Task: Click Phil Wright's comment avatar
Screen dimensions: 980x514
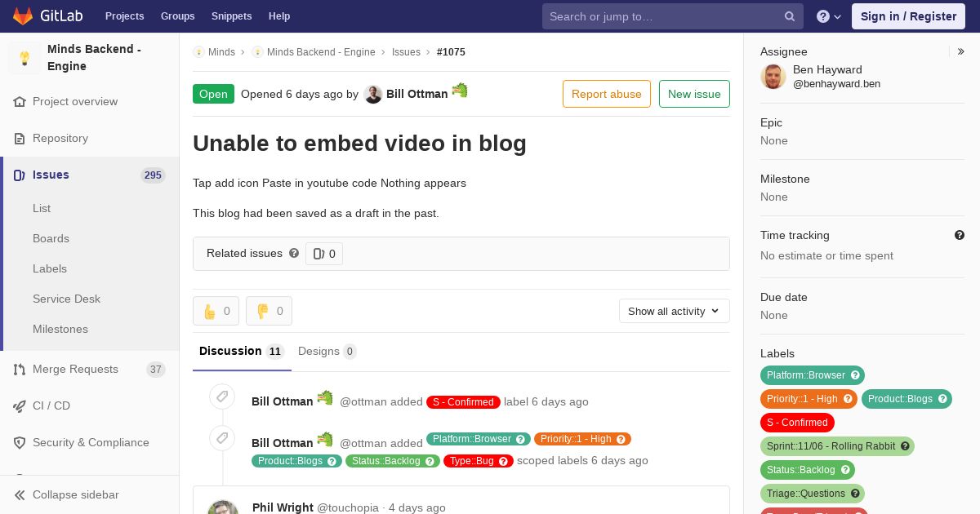Action: (x=223, y=507)
